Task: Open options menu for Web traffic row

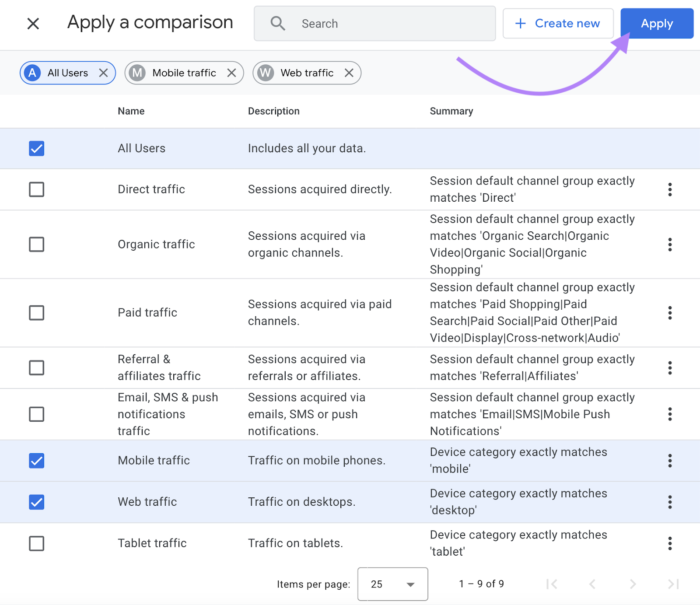Action: (669, 502)
